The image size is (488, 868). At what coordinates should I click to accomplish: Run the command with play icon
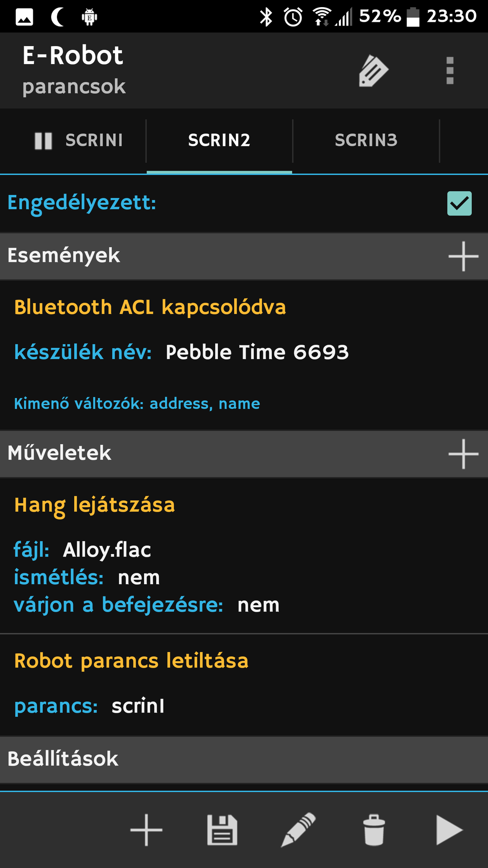click(x=449, y=830)
